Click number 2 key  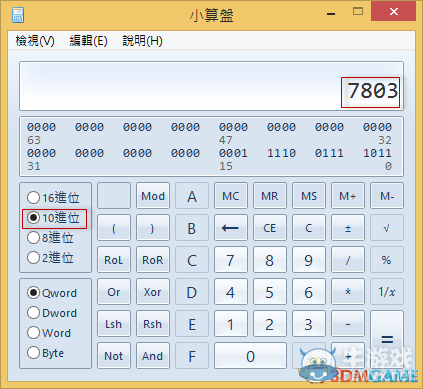(270, 324)
